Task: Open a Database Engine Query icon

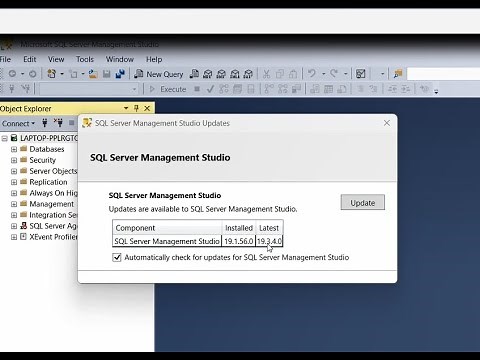Action: pyautogui.click(x=194, y=74)
